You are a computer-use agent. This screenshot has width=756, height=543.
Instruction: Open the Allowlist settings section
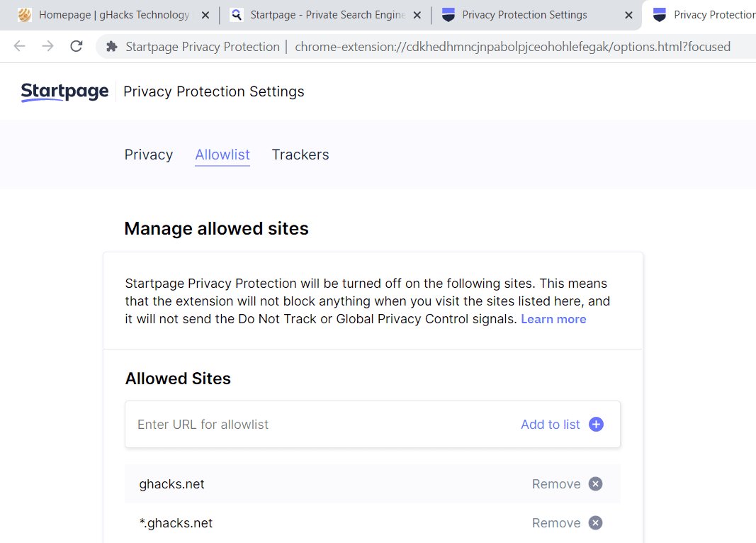222,155
